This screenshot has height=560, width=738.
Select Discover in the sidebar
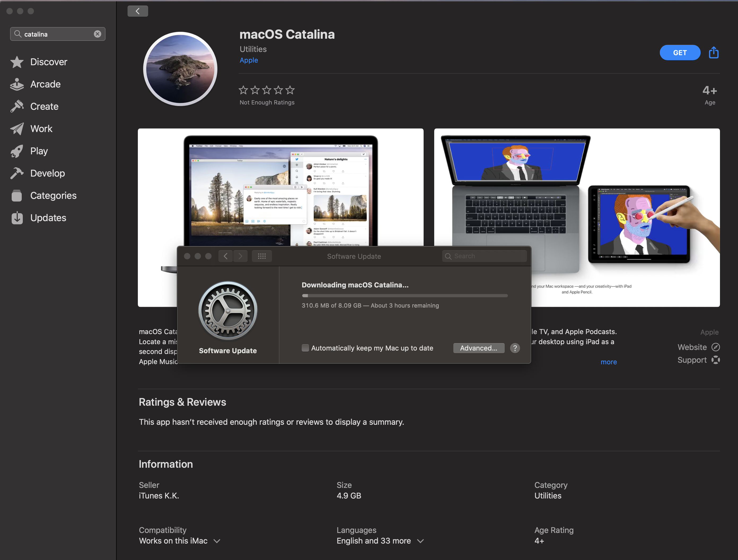48,62
